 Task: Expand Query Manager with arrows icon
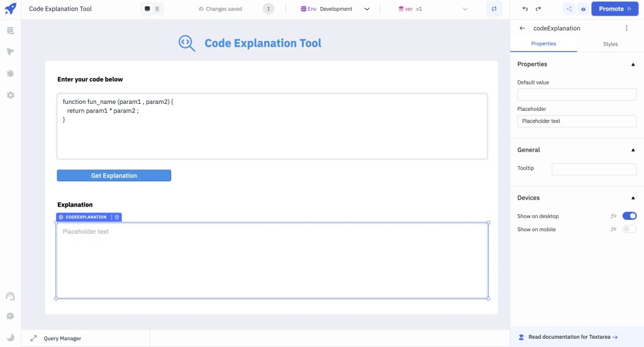pos(34,338)
